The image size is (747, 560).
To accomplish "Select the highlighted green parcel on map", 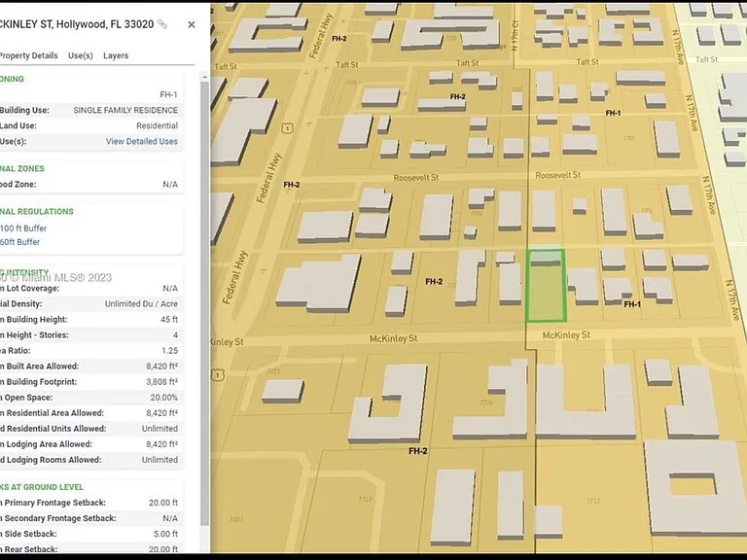I will tap(546, 286).
